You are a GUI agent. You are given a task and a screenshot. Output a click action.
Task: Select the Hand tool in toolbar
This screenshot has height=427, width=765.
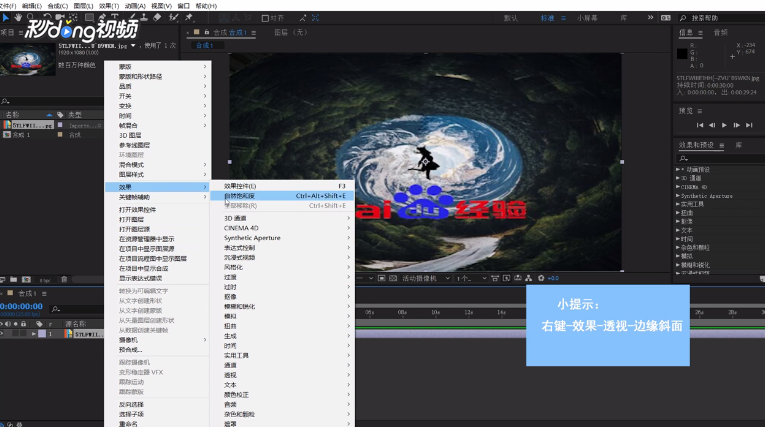18,18
